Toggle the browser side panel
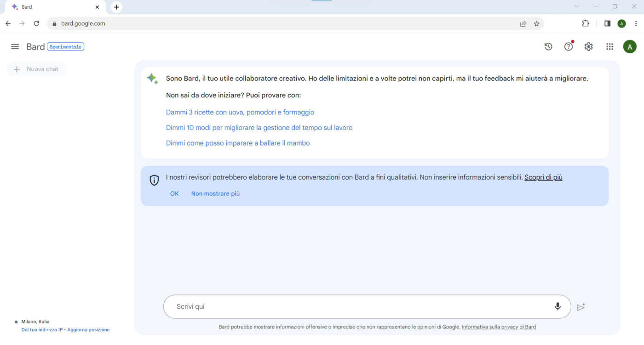The image size is (644, 345). coord(607,23)
